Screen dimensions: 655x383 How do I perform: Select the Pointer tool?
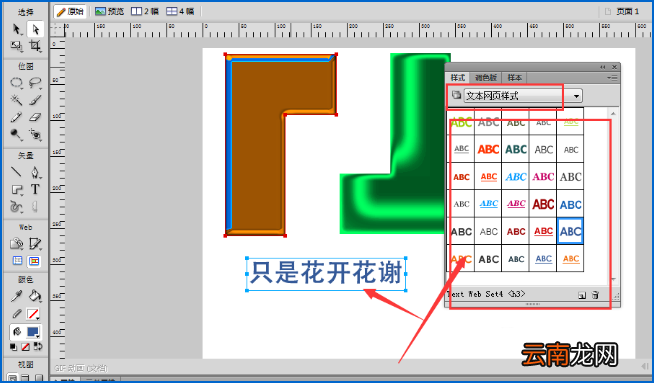(17, 29)
